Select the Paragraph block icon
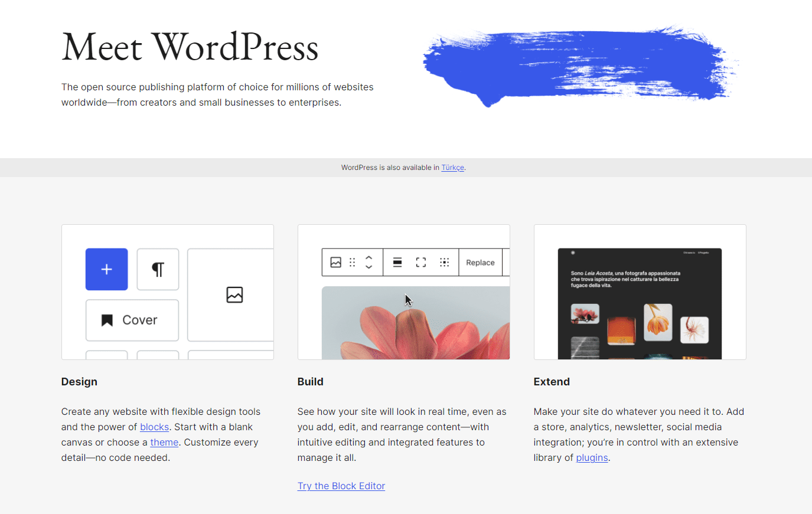The image size is (812, 514). (x=158, y=269)
